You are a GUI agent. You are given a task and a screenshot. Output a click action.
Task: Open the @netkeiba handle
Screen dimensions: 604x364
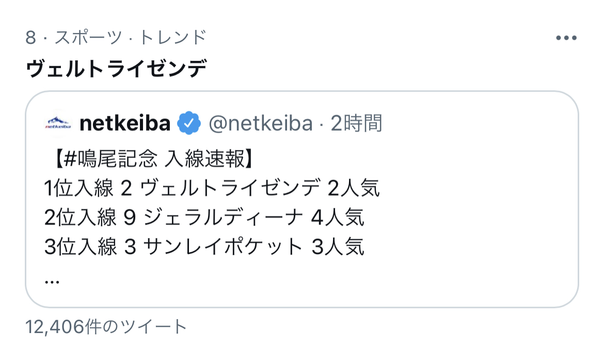coord(260,124)
